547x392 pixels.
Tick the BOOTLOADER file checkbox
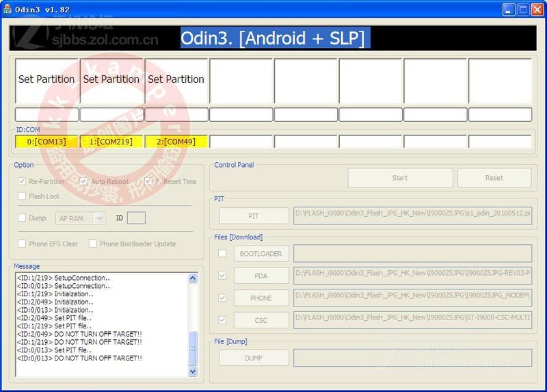point(222,254)
